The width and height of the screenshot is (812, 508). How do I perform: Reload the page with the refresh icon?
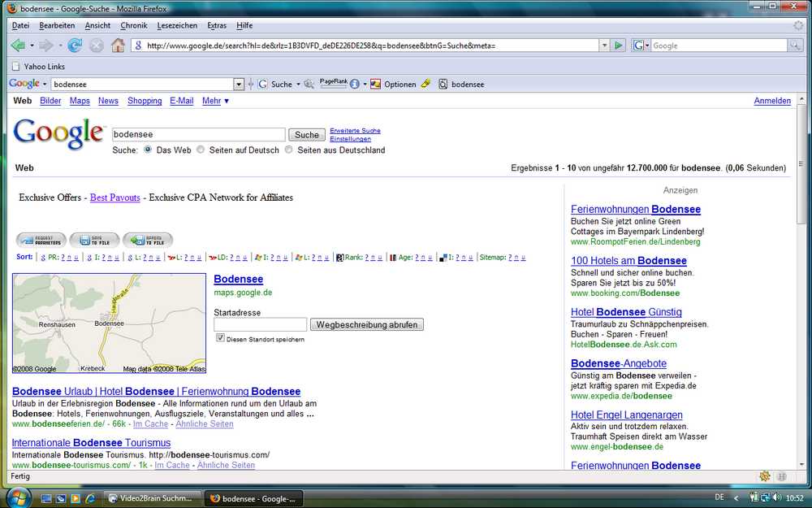[75, 46]
